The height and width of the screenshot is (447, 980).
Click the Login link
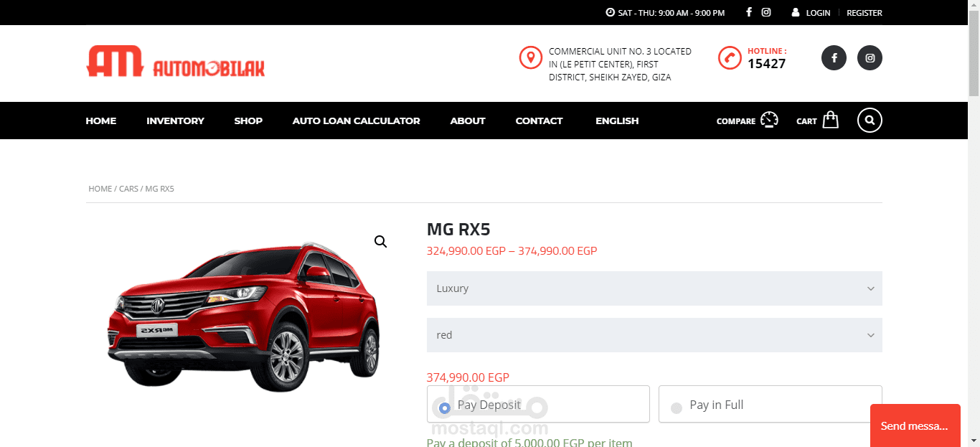818,13
